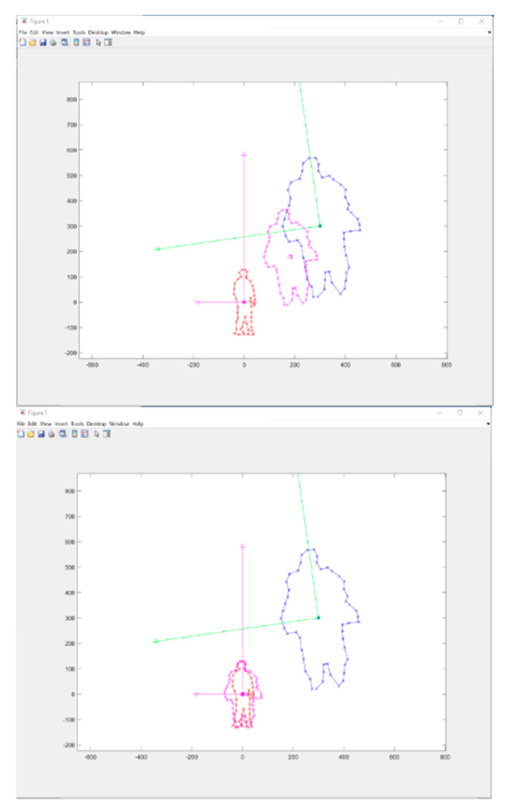Open the Insert menu in lower figure window
506x812 pixels.
click(x=61, y=424)
